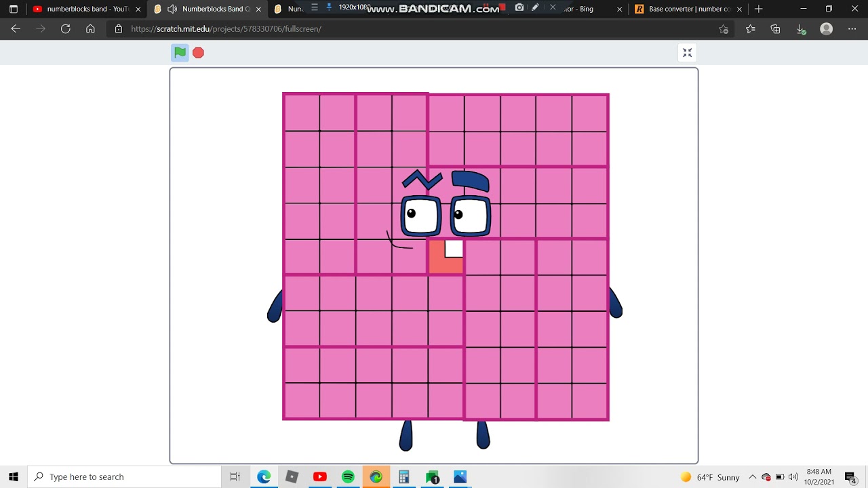
Task: Click the red square mouth block
Action: point(446,257)
